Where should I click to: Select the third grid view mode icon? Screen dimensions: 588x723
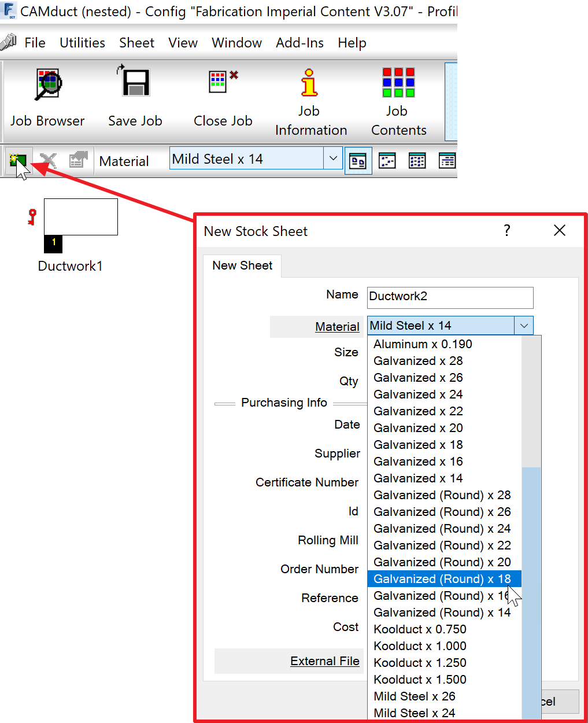417,161
